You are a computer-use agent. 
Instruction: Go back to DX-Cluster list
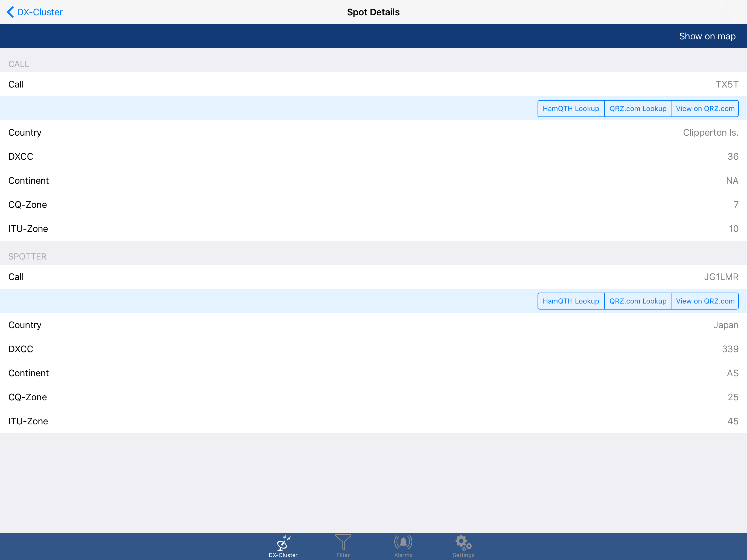(40, 12)
